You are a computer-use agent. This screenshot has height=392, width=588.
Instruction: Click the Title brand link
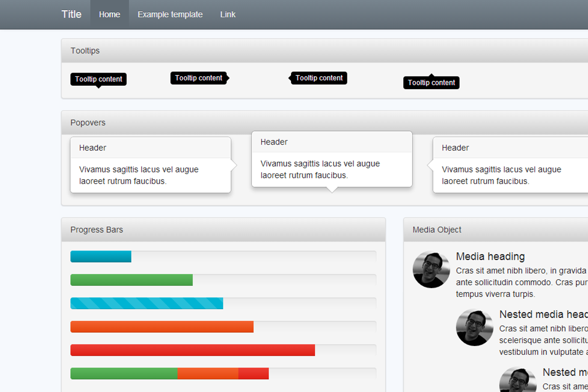tap(72, 14)
